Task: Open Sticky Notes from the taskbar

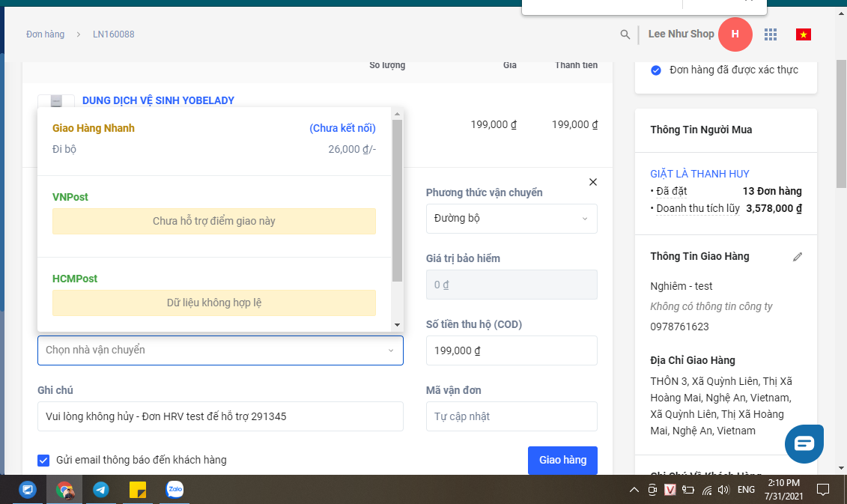Action: click(138, 490)
